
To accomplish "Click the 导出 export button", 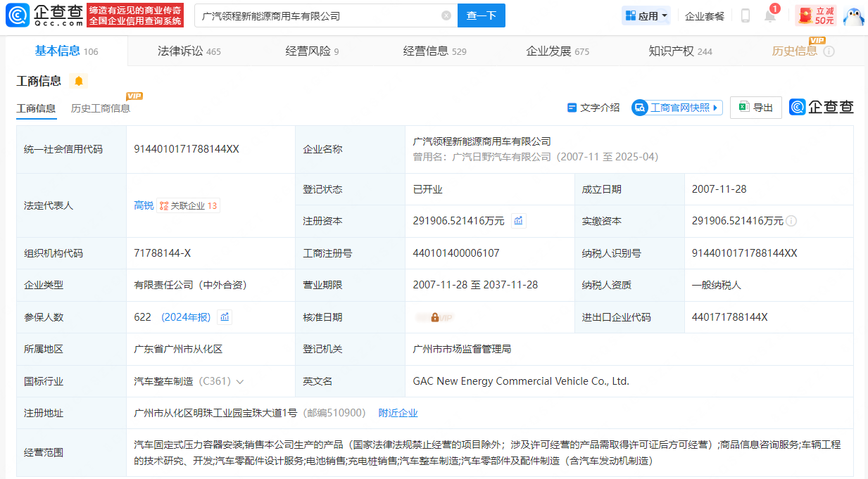I will [755, 108].
